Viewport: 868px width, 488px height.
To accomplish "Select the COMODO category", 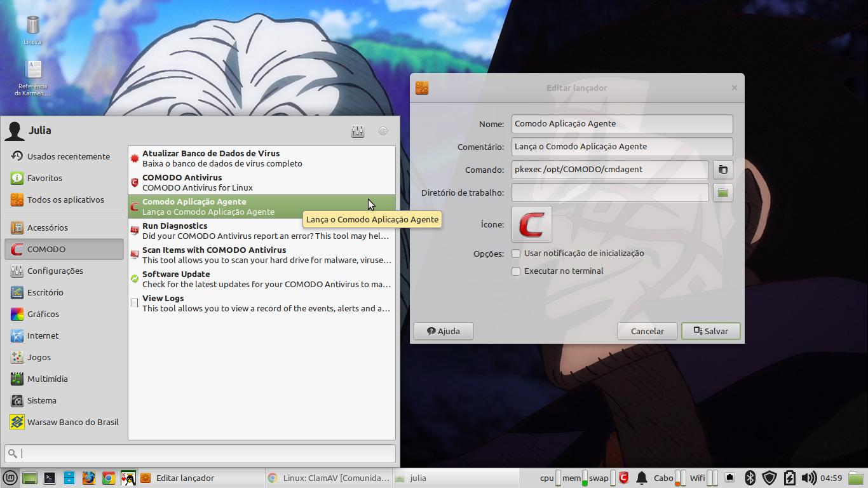I will click(64, 249).
